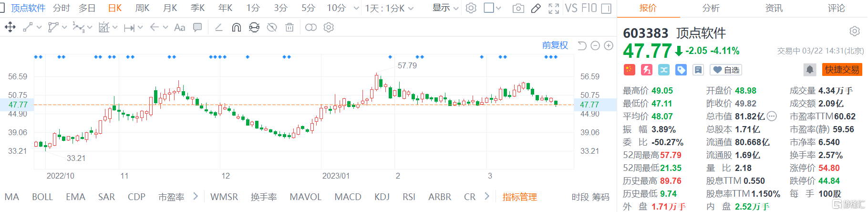Click the red China flag market icon
The height and width of the screenshot is (212, 868).
click(x=630, y=70)
